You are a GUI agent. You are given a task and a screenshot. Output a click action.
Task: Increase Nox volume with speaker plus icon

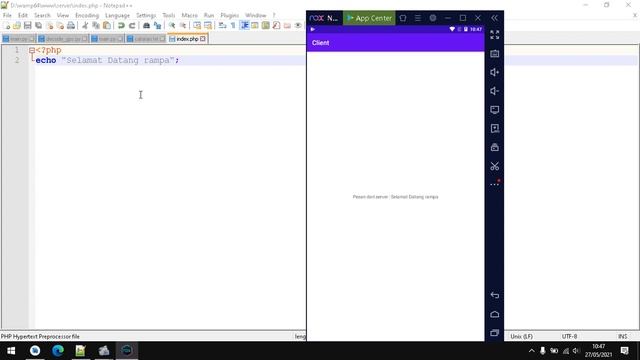point(494,72)
